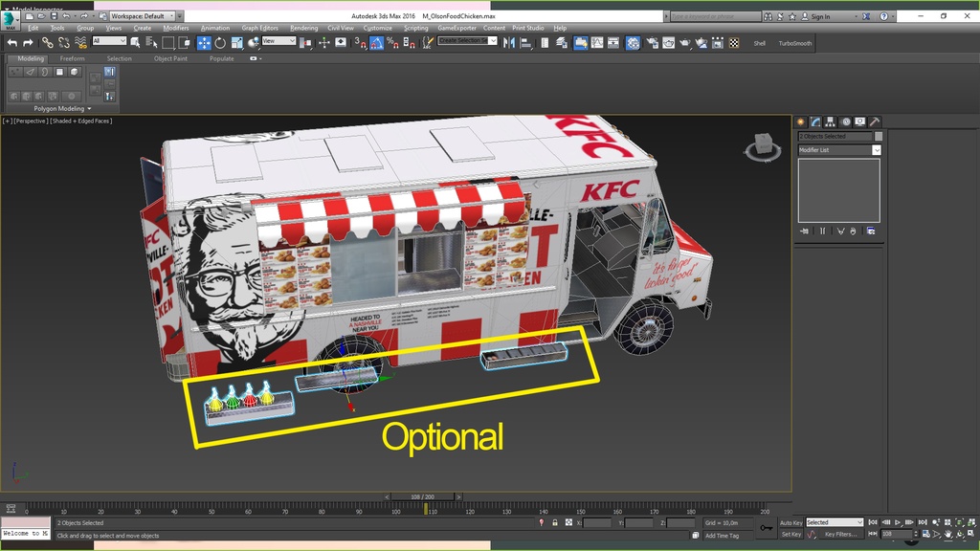The height and width of the screenshot is (551, 980).
Task: Open the Modifier List dropdown
Action: (839, 150)
